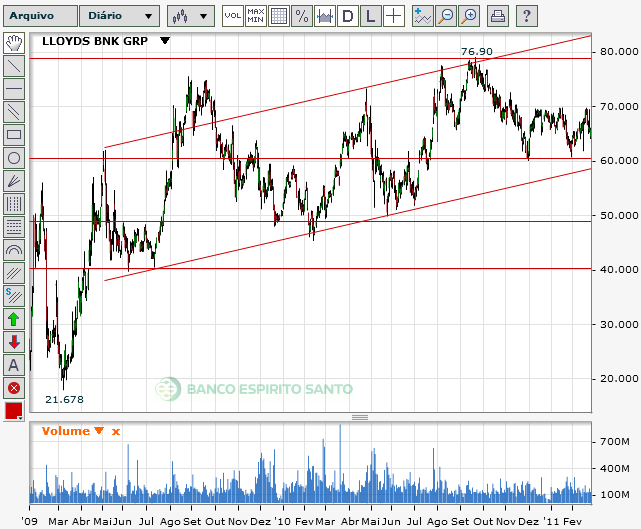Switch to L logarithmic scale
The image size is (641, 529).
click(371, 16)
